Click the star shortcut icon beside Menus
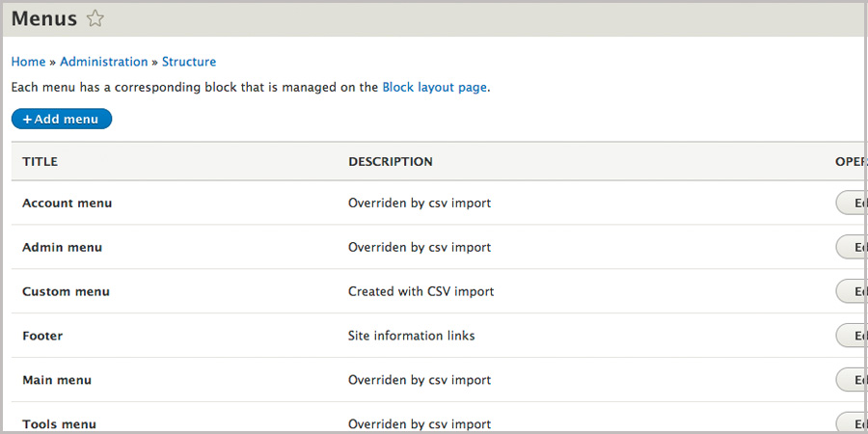The width and height of the screenshot is (868, 434). click(95, 18)
